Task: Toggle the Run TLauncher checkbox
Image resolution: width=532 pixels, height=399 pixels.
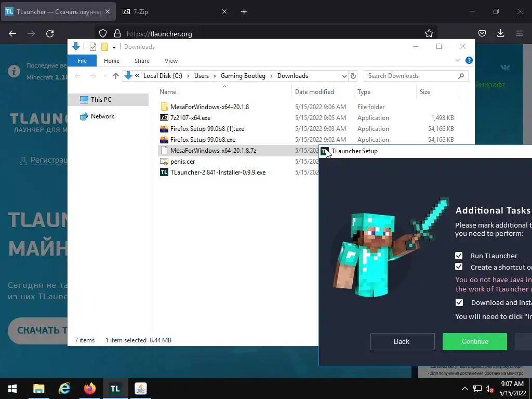Action: (x=459, y=256)
